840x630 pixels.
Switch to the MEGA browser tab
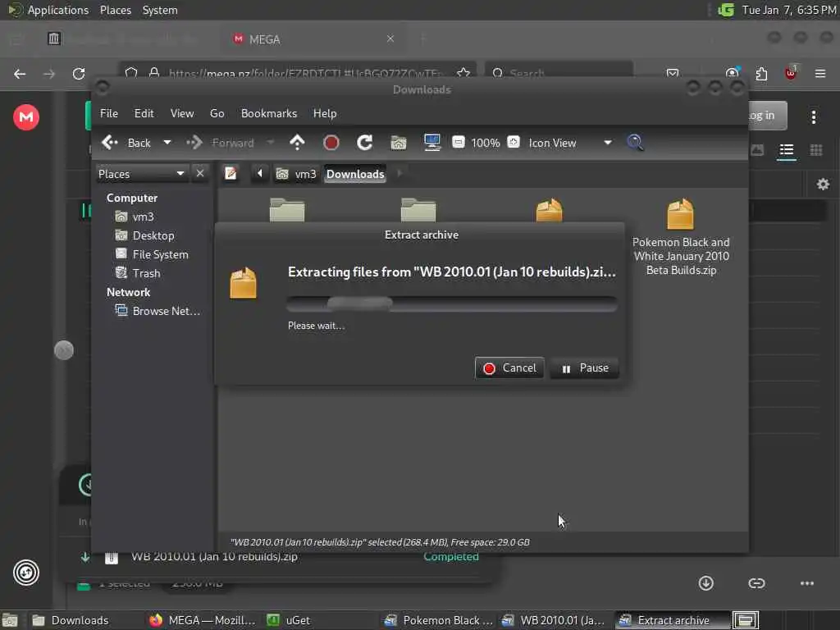pos(313,39)
